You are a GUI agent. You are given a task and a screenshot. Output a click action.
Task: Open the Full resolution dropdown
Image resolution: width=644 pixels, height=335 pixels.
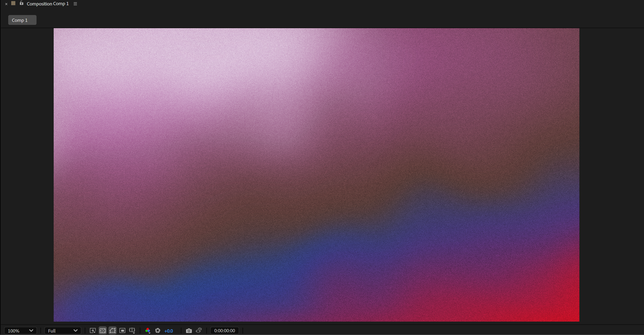(63, 331)
